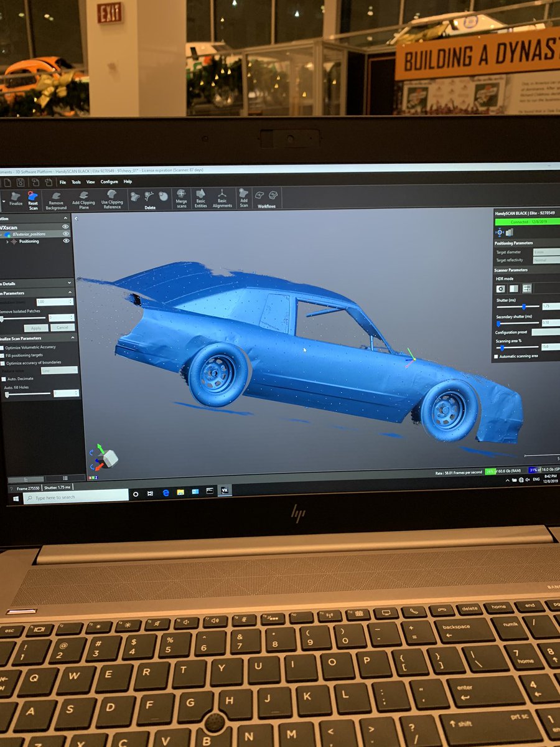Open the Tools menu
560x747 pixels.
75,181
